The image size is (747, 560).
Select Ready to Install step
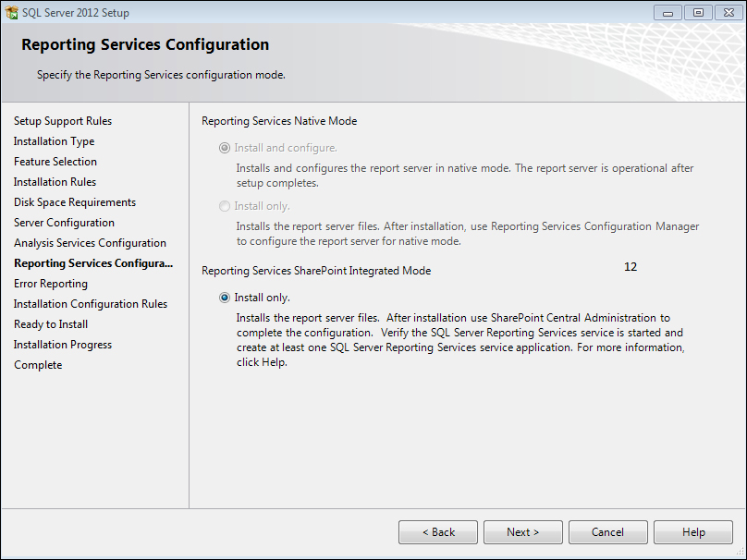(51, 324)
